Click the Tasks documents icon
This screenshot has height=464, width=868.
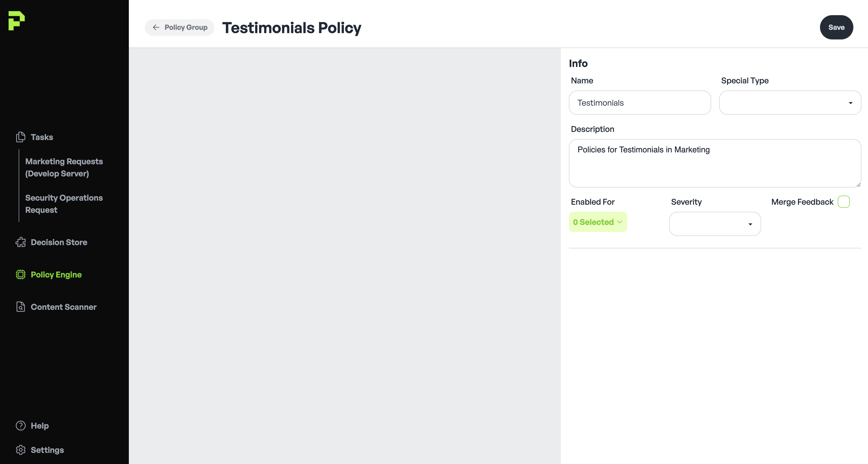pos(20,137)
